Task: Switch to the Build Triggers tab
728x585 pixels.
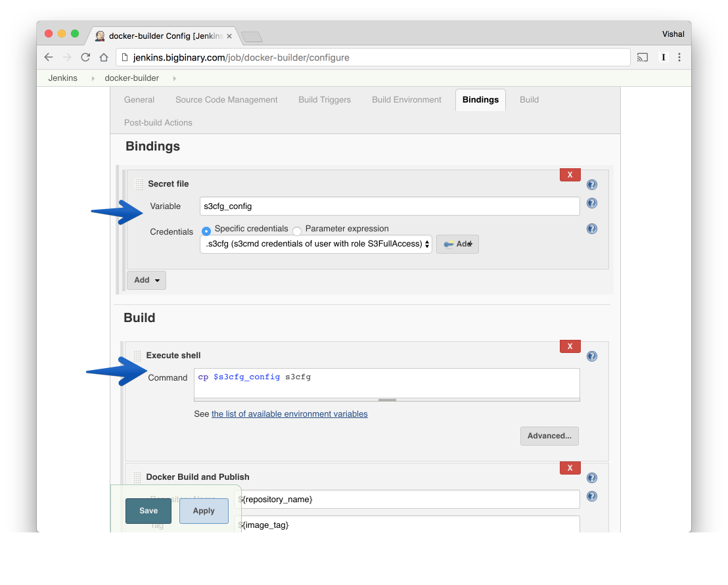Action: (324, 99)
